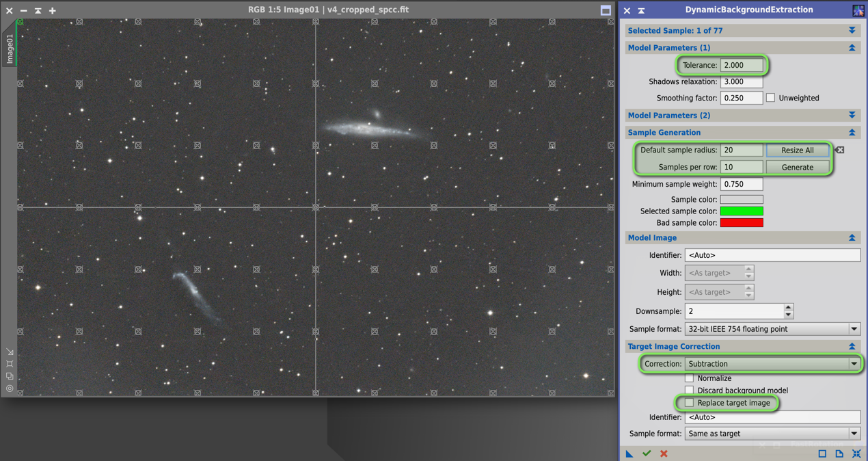Viewport: 868px width, 461px height.
Task: Tick Replace target image checkbox
Action: [689, 403]
